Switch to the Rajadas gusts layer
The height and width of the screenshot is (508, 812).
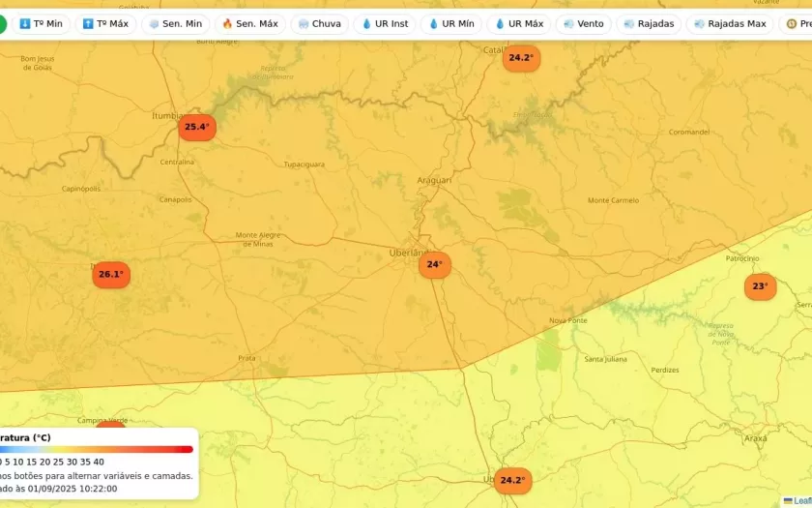click(x=649, y=24)
